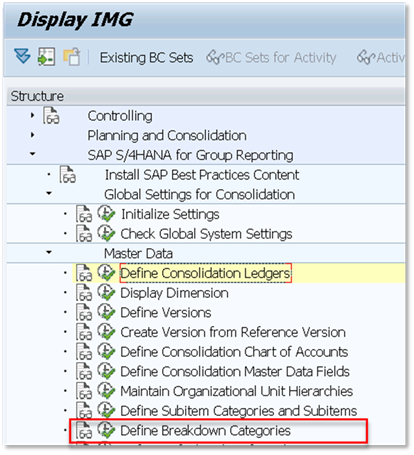Execute Check Global System Settings activity icon
The height and width of the screenshot is (455, 414).
106,233
